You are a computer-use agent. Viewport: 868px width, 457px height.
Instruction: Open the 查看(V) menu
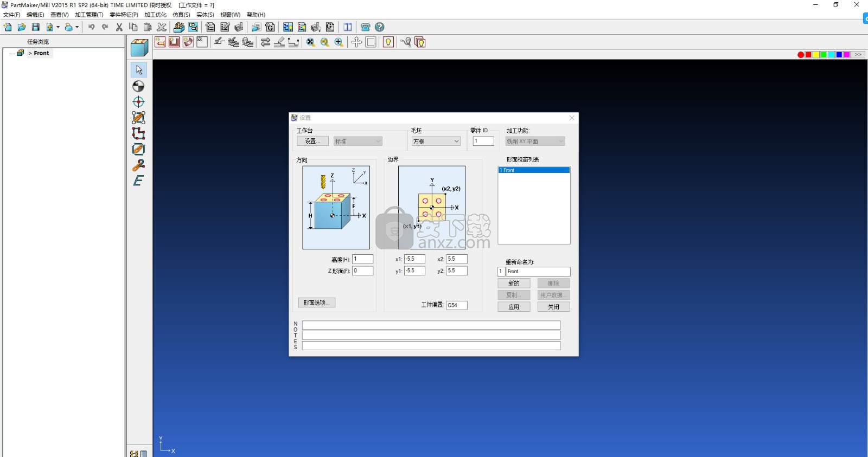tap(60, 15)
